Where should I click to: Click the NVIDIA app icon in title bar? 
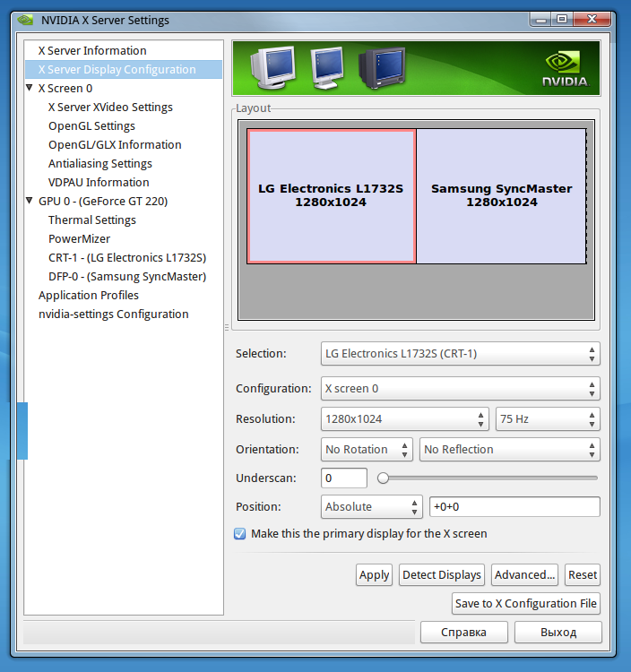(25, 20)
